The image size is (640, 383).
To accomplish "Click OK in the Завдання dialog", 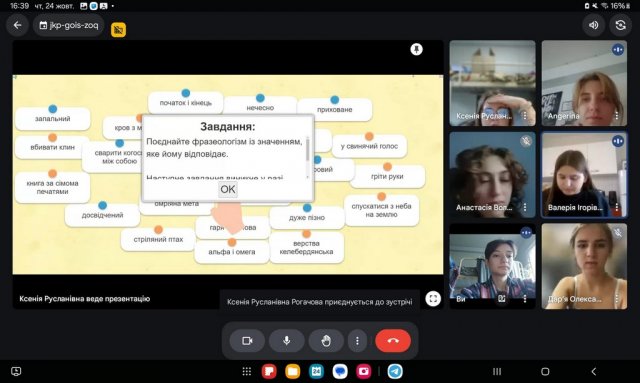I will (228, 189).
